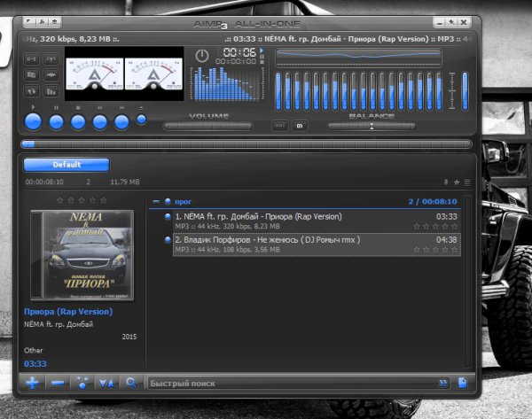Go to the previous track
The height and width of the screenshot is (419, 532).
[99, 122]
